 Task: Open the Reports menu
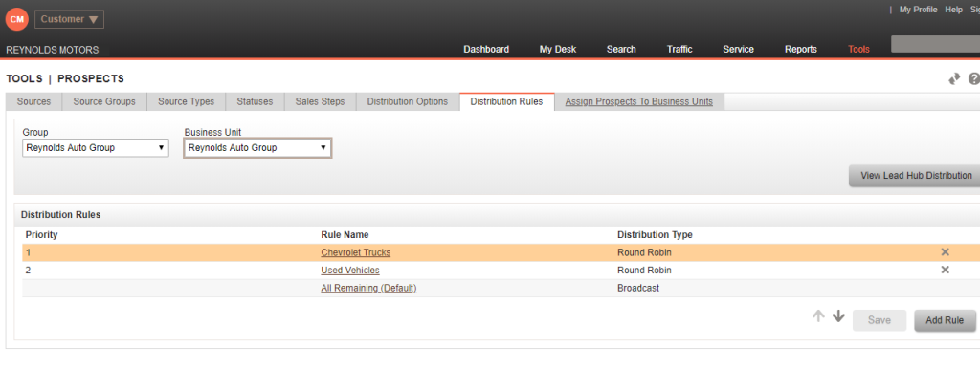801,49
